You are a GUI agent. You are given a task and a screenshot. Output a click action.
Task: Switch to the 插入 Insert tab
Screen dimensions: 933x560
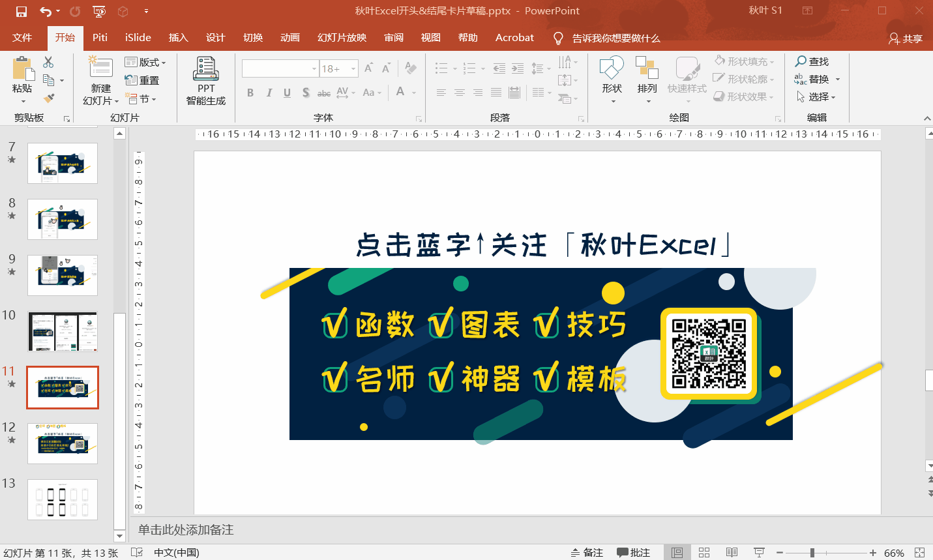(x=178, y=37)
